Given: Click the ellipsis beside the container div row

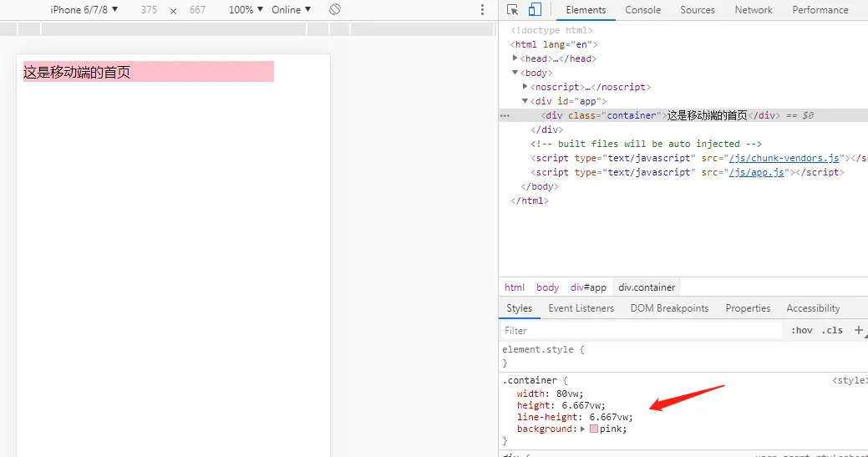Looking at the screenshot, I should coord(505,115).
